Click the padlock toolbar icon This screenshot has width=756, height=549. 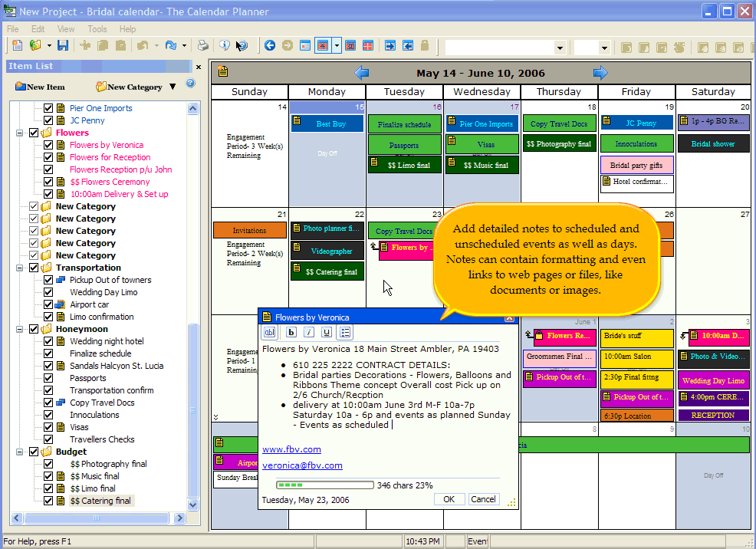pos(425,46)
